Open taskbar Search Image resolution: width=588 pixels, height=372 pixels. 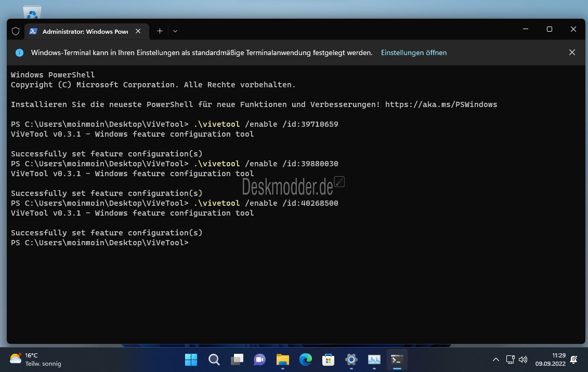tap(214, 360)
